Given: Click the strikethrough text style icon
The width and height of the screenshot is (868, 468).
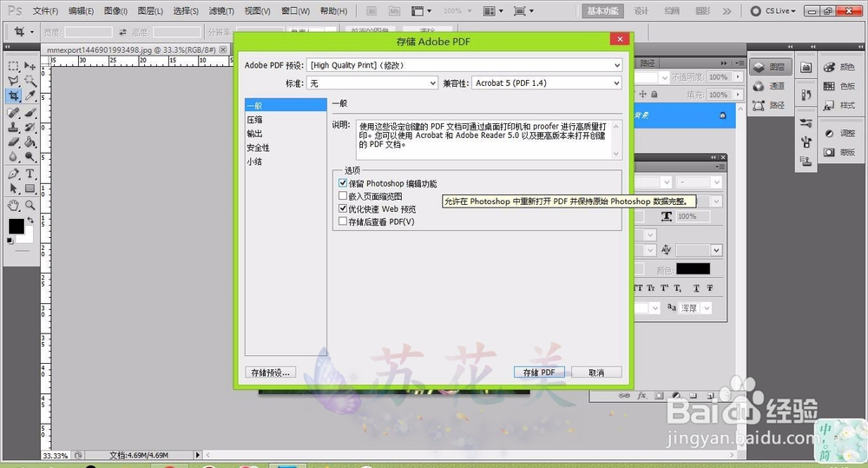Looking at the screenshot, I should pyautogui.click(x=710, y=288).
